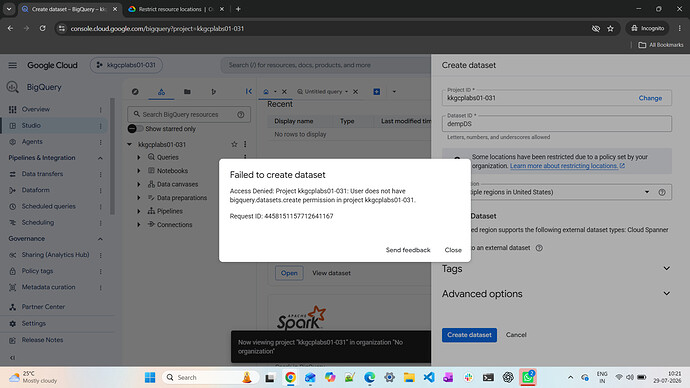Open Sharing (Analytics Hub)

[x=55, y=255]
